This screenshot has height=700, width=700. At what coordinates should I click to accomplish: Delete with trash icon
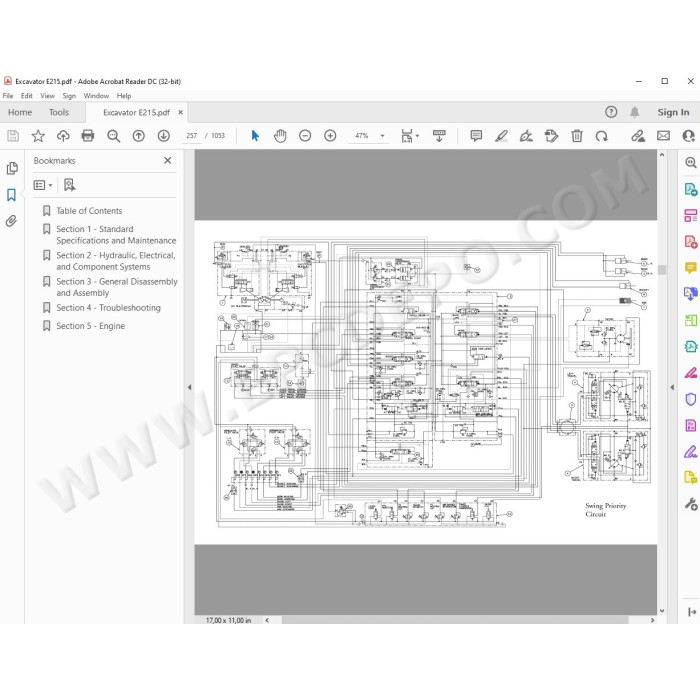click(x=577, y=136)
